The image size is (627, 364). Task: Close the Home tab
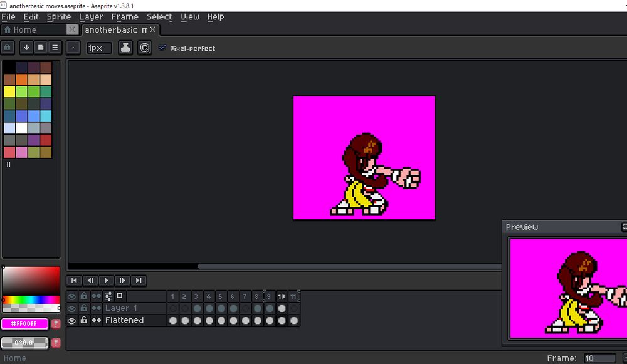(72, 29)
